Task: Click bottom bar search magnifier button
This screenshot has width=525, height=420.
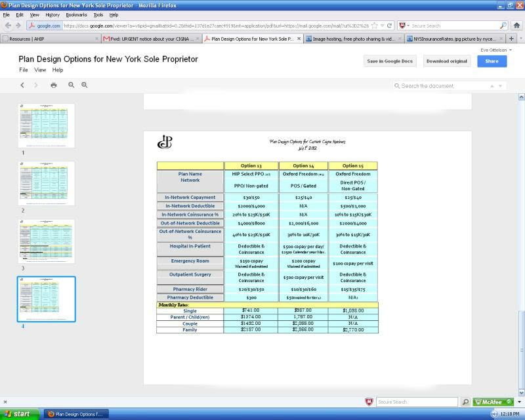Action: point(465,402)
